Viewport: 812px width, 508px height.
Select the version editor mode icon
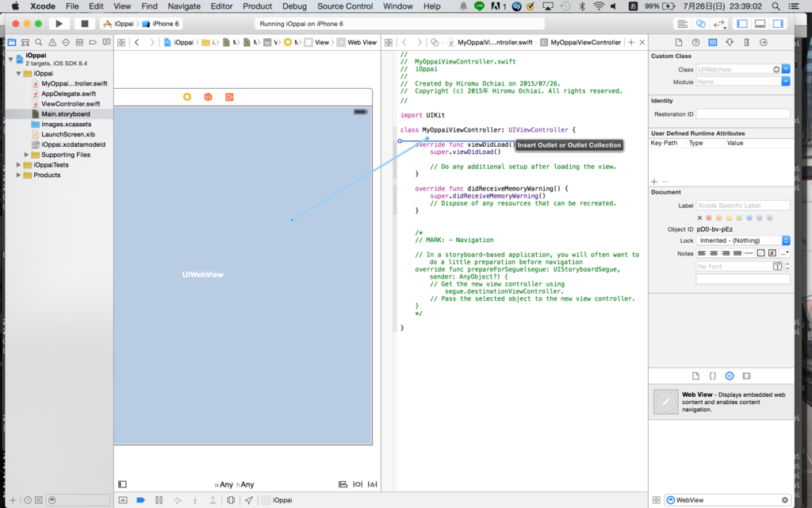click(x=719, y=24)
